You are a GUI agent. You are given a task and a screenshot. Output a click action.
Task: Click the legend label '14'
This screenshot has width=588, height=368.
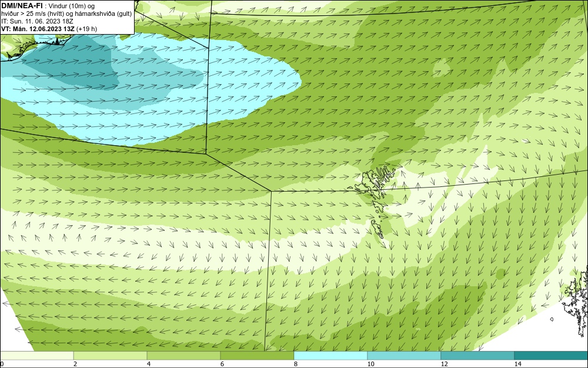(518, 364)
